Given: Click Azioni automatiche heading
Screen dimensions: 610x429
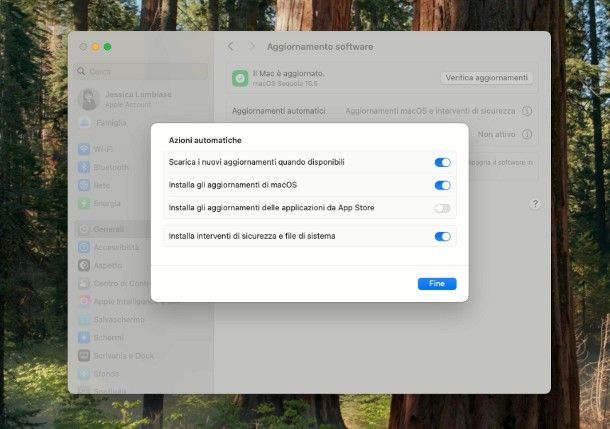Looking at the screenshot, I should click(205, 140).
